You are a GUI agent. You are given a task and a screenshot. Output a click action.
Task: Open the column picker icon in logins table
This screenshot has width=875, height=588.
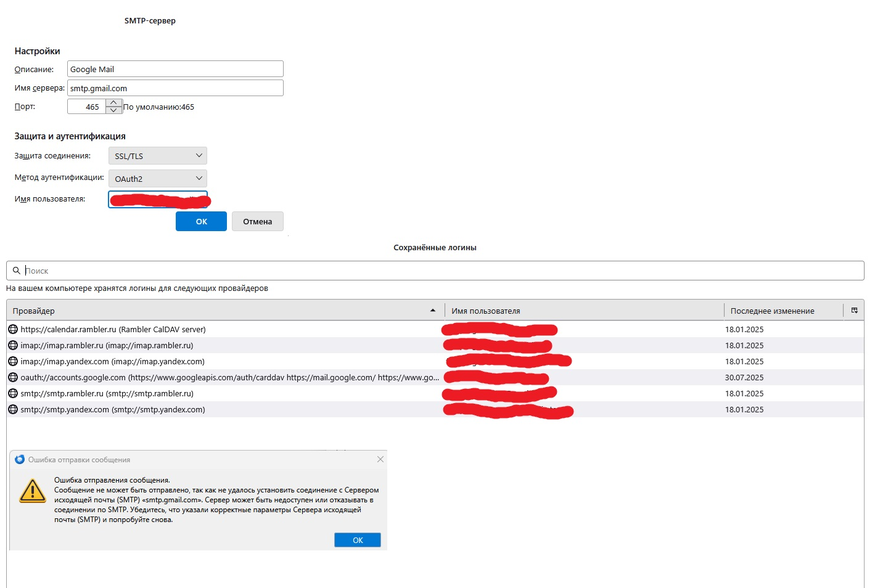(x=854, y=311)
